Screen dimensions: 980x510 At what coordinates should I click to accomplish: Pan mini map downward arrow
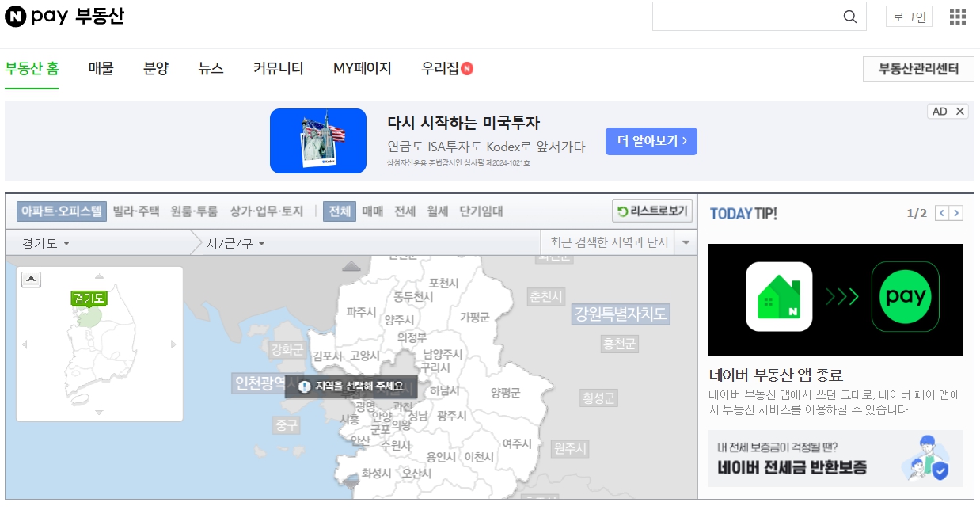99,413
